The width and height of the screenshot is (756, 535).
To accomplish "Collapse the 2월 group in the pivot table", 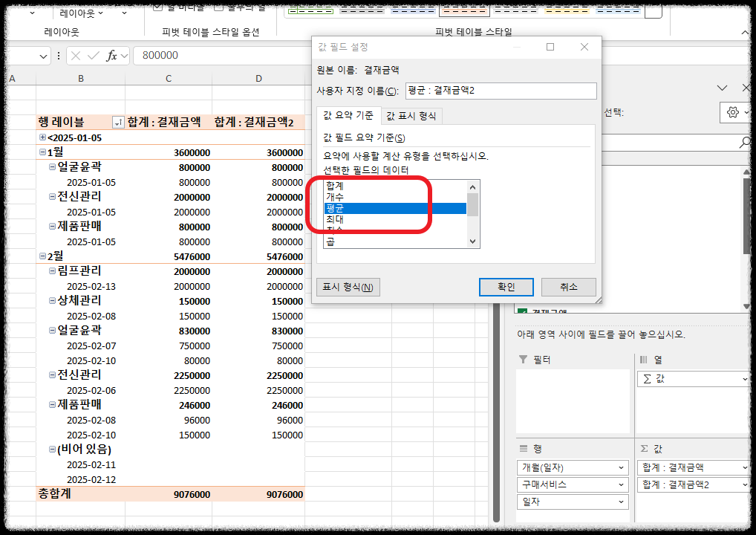I will tap(42, 256).
